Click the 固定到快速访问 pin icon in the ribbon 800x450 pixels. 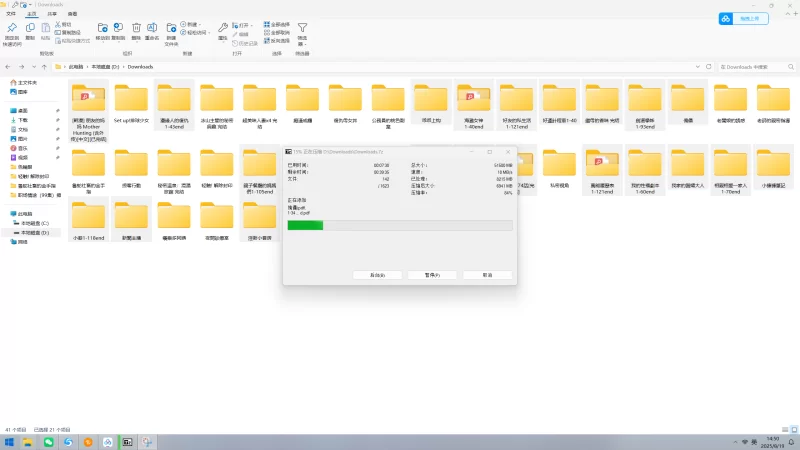coord(12,29)
